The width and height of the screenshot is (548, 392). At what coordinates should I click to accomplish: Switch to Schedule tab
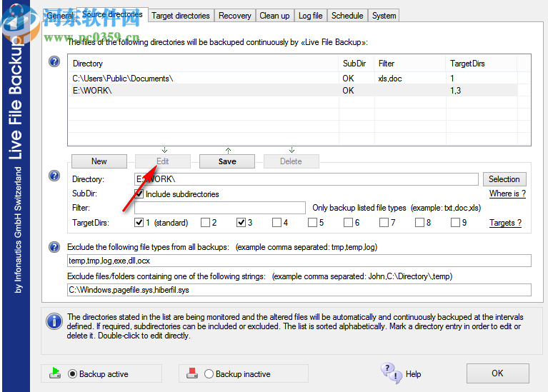[347, 16]
